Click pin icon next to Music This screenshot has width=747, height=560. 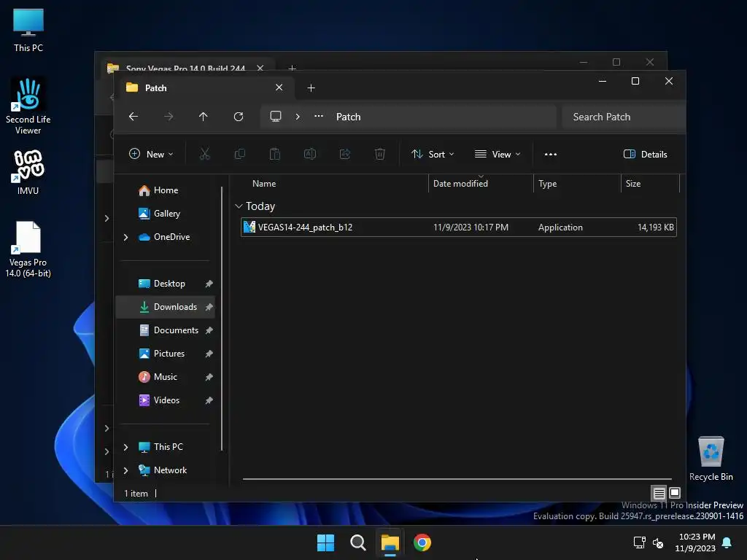click(x=209, y=377)
